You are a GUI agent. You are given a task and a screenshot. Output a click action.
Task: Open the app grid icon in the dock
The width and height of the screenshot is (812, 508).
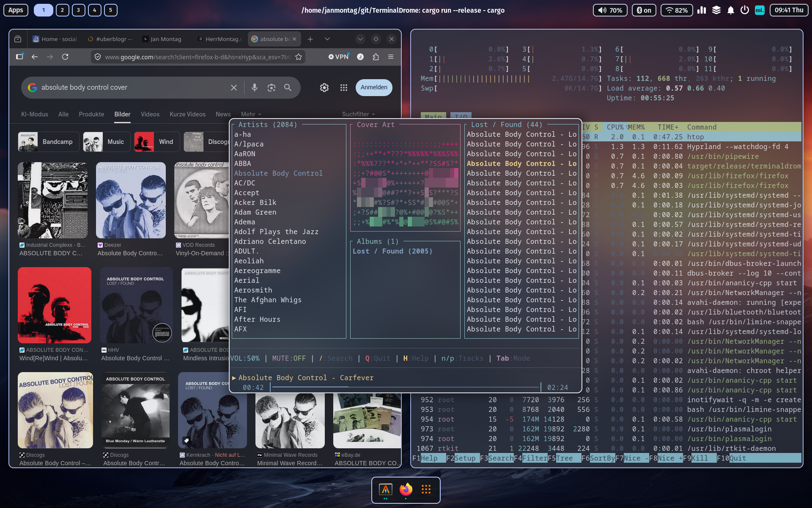click(x=426, y=489)
